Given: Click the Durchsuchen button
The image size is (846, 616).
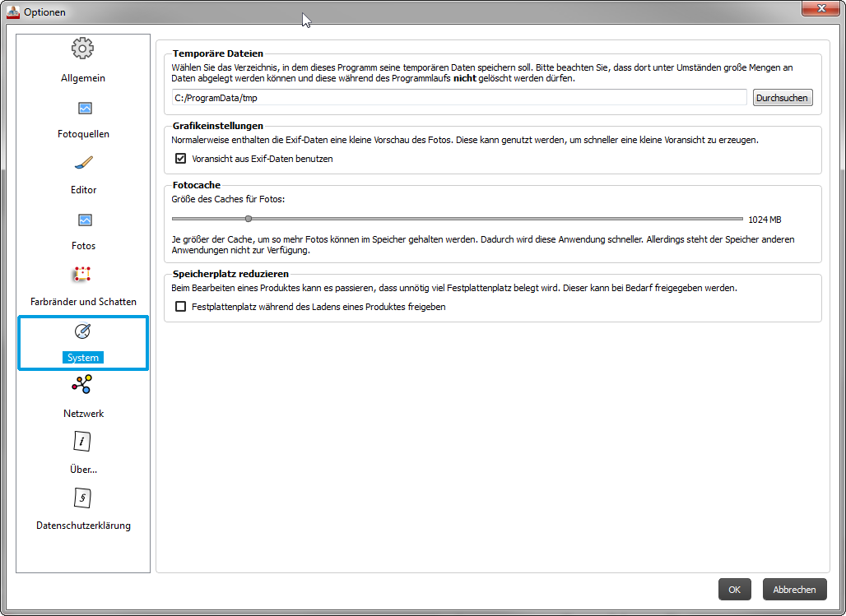Looking at the screenshot, I should coord(783,98).
